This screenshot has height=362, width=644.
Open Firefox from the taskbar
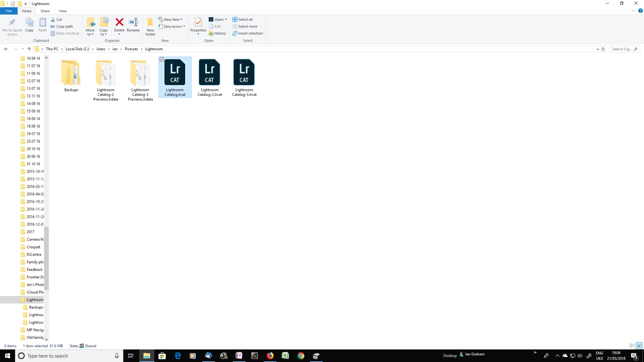(270, 356)
